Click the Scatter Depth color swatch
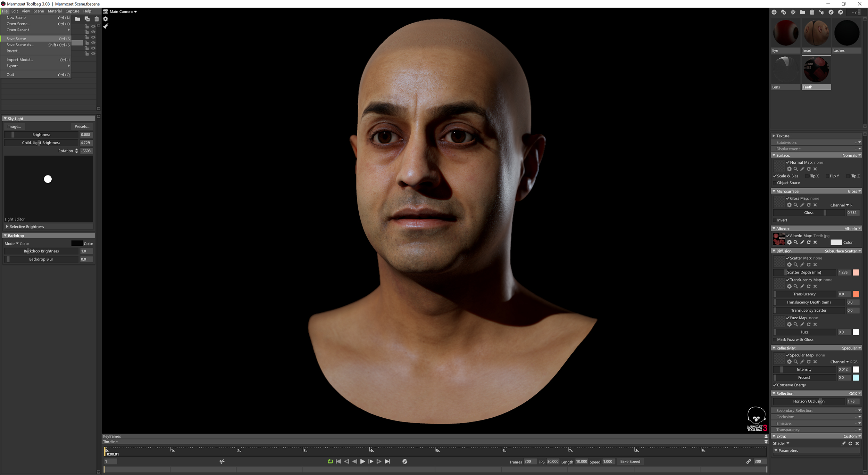 click(x=856, y=272)
